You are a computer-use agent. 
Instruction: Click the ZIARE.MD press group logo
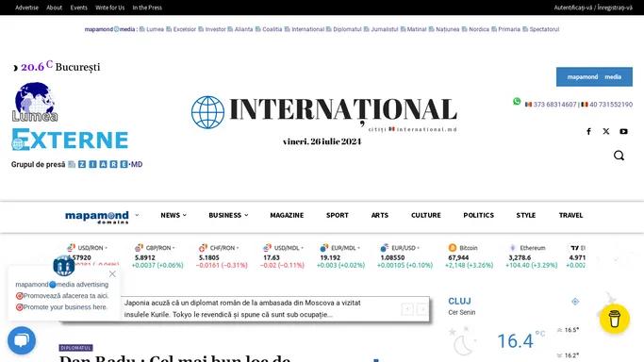click(x=106, y=164)
